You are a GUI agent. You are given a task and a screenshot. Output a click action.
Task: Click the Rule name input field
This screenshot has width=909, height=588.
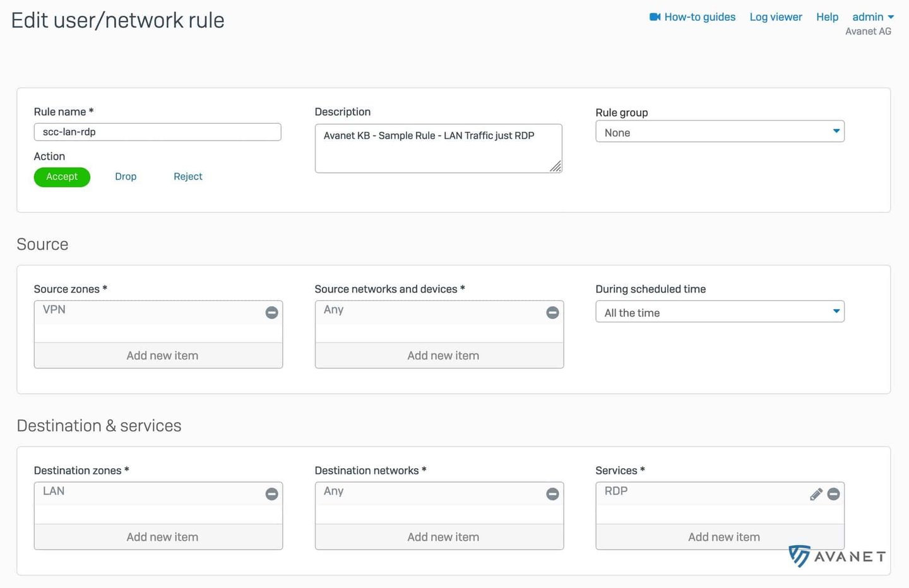coord(157,132)
